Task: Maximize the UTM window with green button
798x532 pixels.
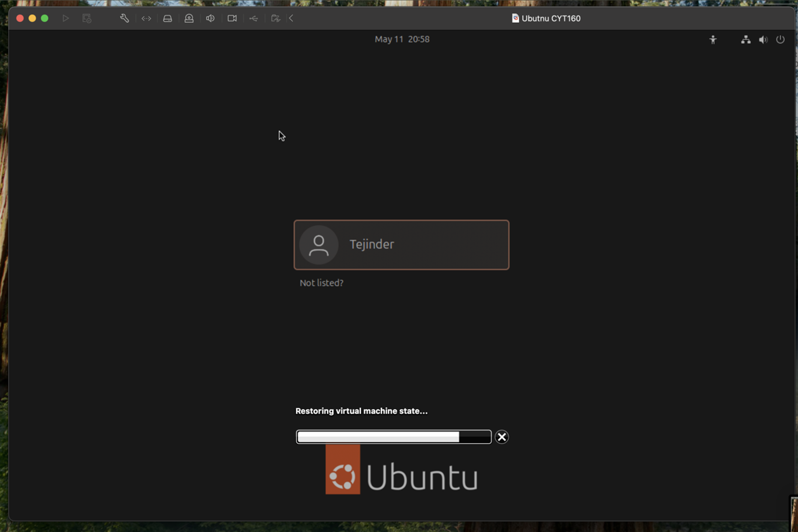Action: pyautogui.click(x=45, y=18)
